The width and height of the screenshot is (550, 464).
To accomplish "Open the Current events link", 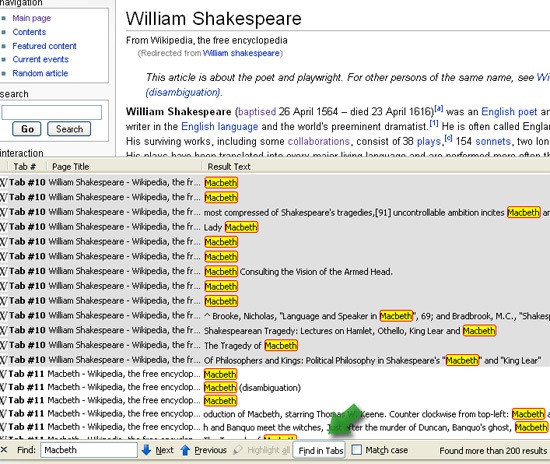I will [40, 59].
